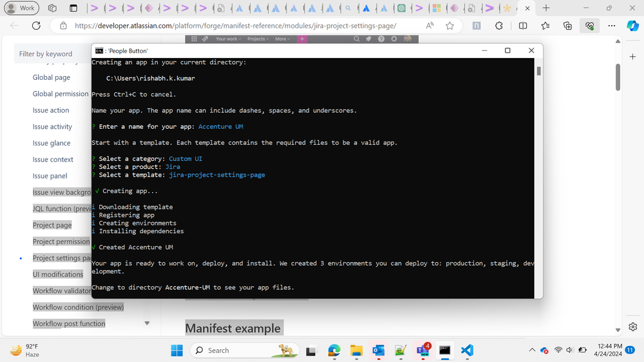Screen dimensions: 644x362
Task: Open 'Issue context' sidebar link
Action: click(x=53, y=159)
